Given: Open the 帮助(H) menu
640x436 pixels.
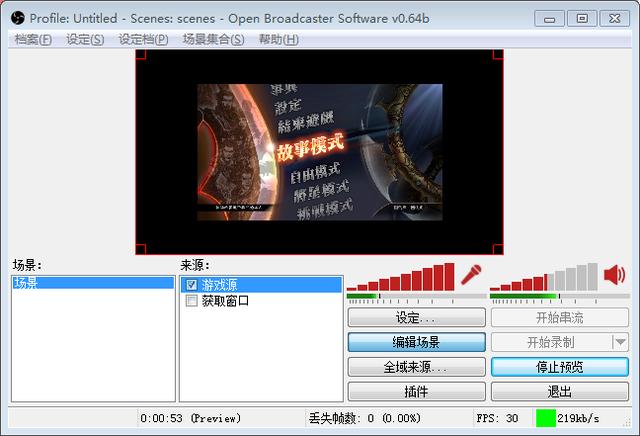Looking at the screenshot, I should (278, 39).
